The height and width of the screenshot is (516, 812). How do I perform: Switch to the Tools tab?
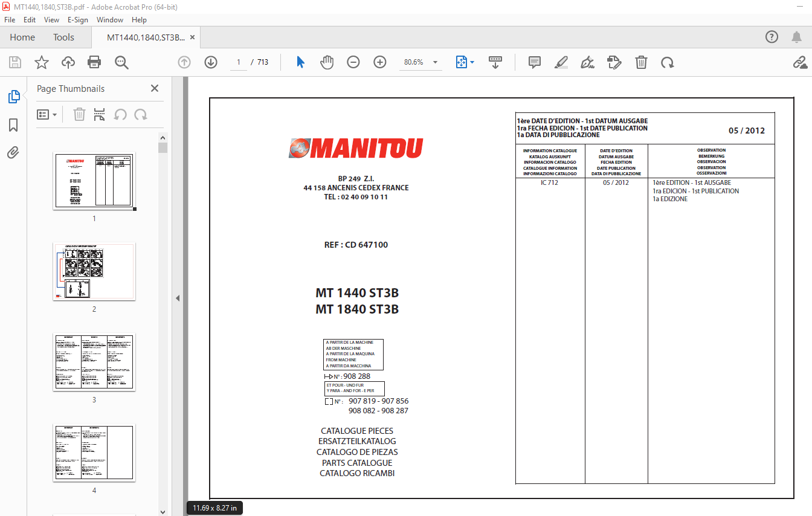click(x=63, y=37)
